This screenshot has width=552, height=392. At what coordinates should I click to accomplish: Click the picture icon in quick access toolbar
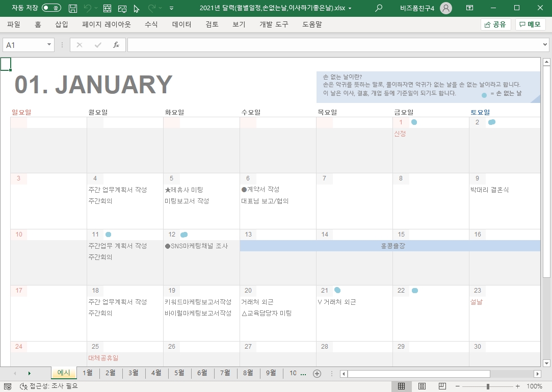122,8
